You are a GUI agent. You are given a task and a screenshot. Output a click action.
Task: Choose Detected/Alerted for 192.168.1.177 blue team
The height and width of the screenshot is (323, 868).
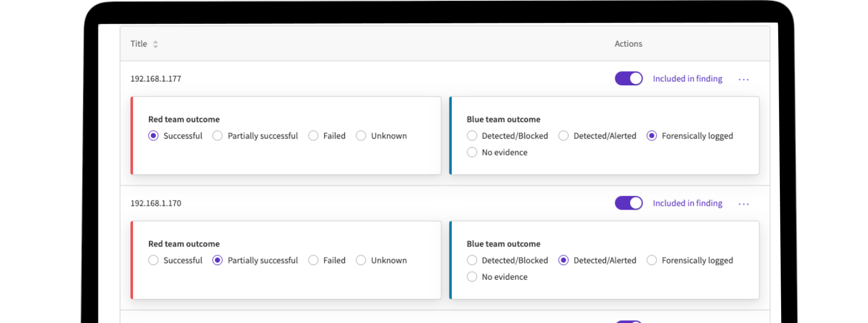[x=563, y=136]
